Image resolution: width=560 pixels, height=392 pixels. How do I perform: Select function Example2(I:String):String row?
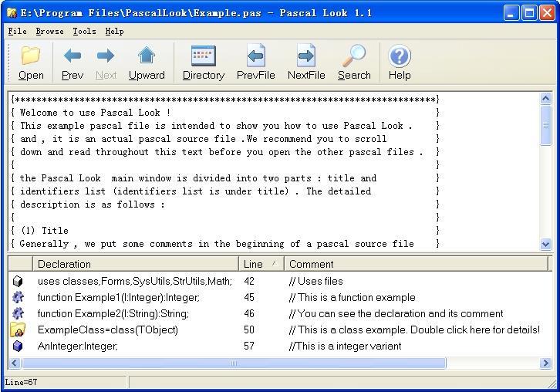pos(113,313)
